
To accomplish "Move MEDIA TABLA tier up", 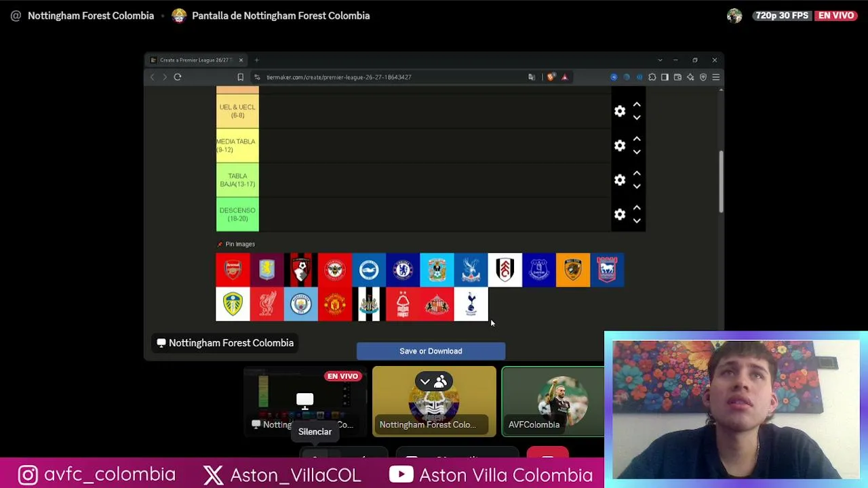I will click(x=637, y=138).
